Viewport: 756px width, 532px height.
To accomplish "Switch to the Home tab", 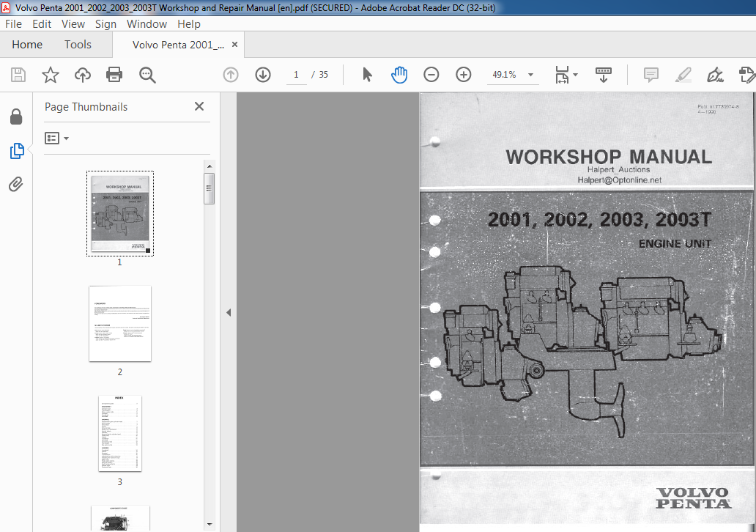I will 27,45.
